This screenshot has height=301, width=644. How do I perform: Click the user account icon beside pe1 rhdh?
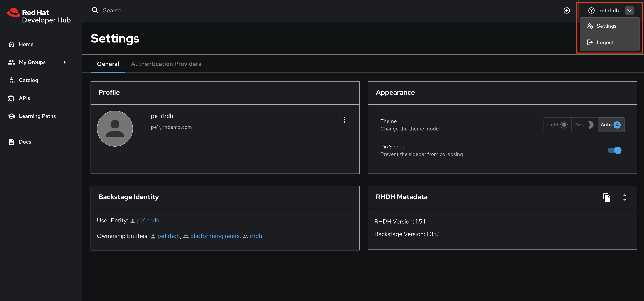point(591,10)
